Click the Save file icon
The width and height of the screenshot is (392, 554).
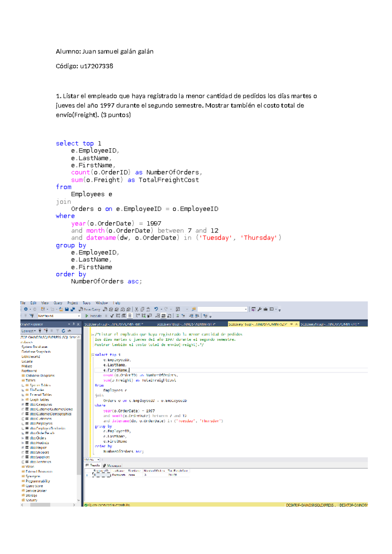tap(67, 309)
